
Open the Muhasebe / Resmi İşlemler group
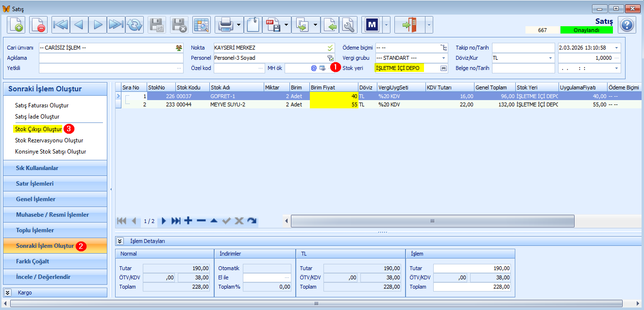[55, 215]
